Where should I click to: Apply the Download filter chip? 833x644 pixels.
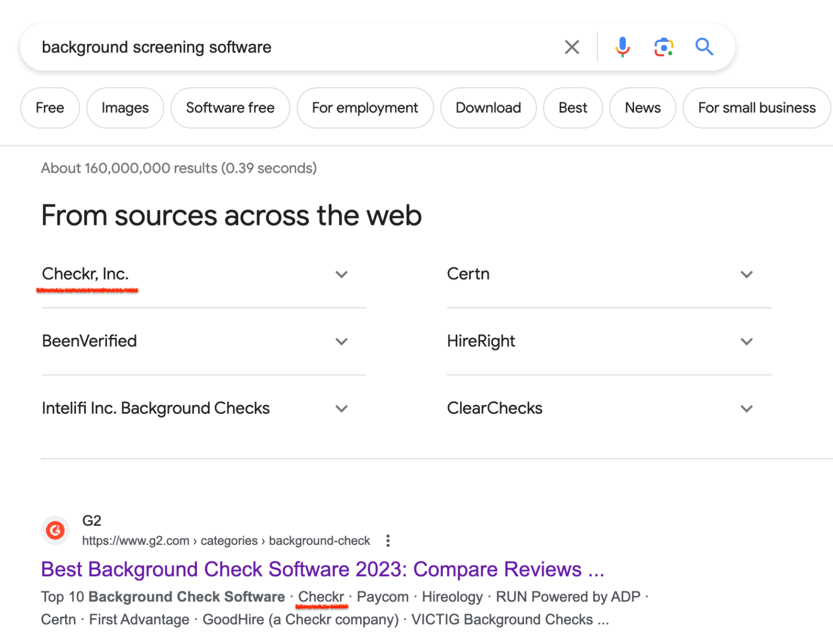[x=488, y=108]
